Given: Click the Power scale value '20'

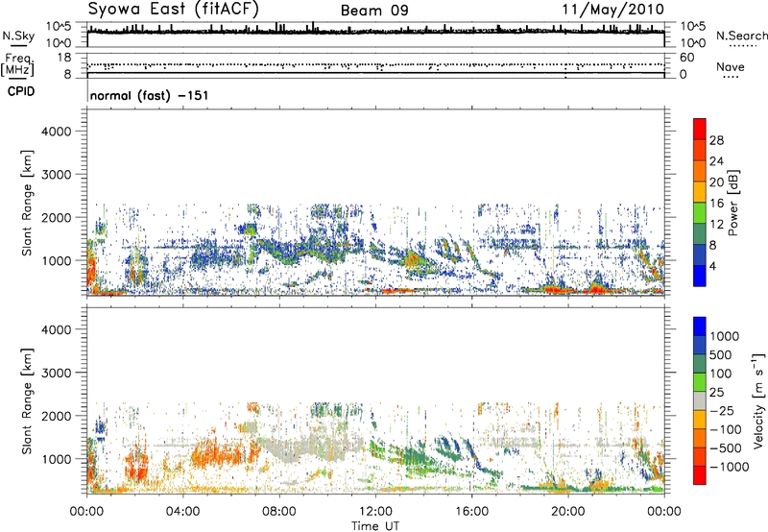Looking at the screenshot, I should [716, 182].
